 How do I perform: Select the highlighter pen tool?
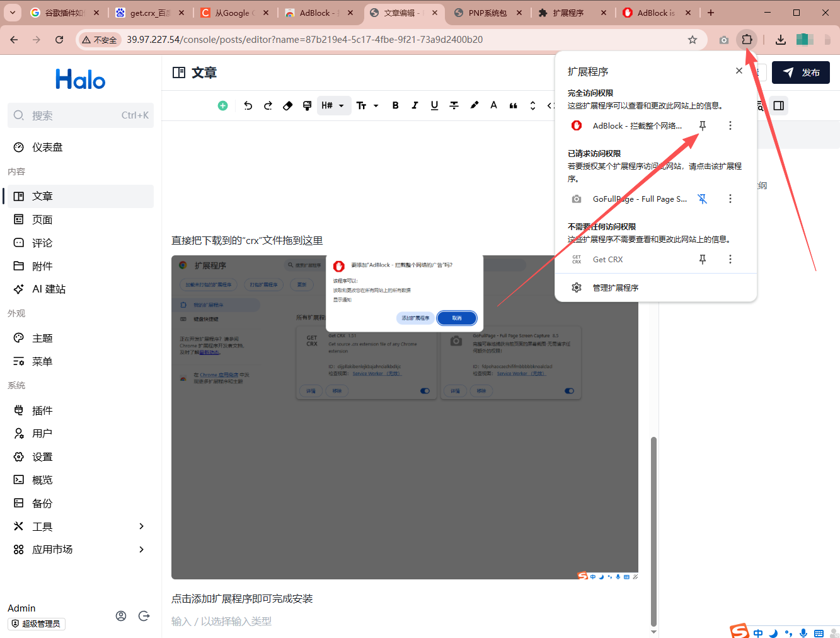[474, 105]
